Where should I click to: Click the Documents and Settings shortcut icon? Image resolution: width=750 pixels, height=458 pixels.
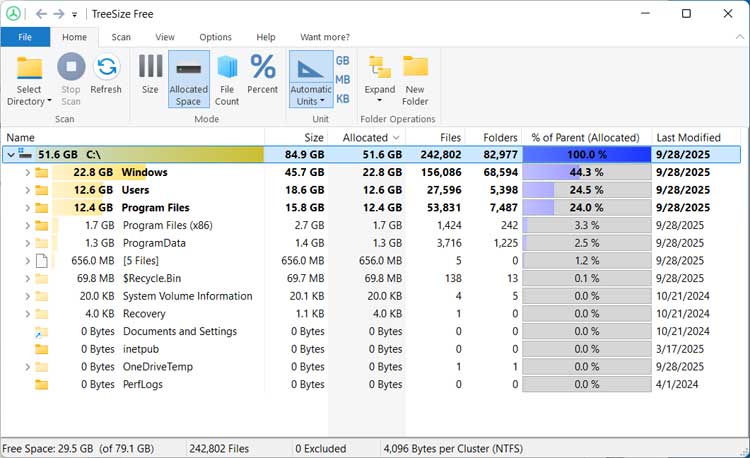tap(42, 332)
